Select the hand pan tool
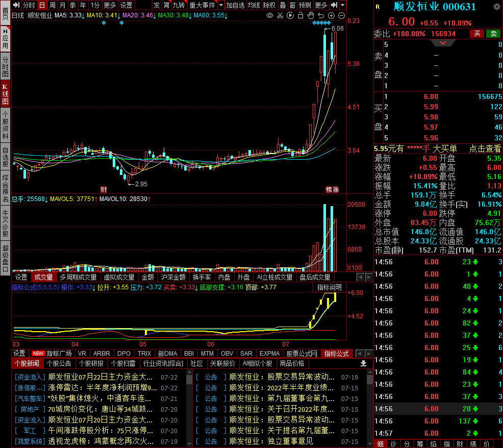Viewport: 503px width, 448px height. coord(311,15)
